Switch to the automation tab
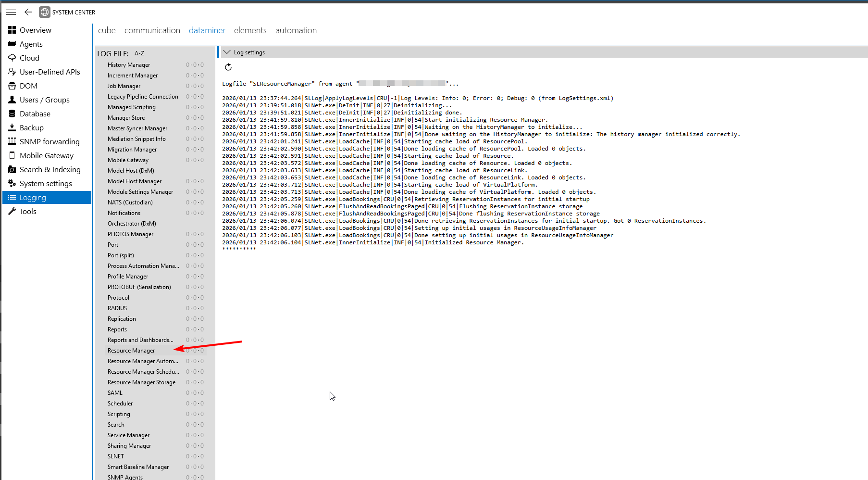Viewport: 868px width, 480px height. [296, 30]
